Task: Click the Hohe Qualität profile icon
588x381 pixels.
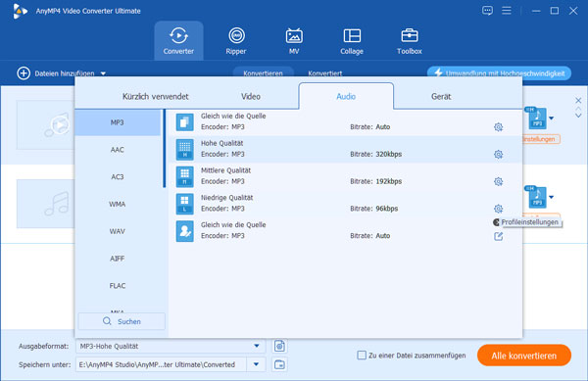Action: coord(185,149)
